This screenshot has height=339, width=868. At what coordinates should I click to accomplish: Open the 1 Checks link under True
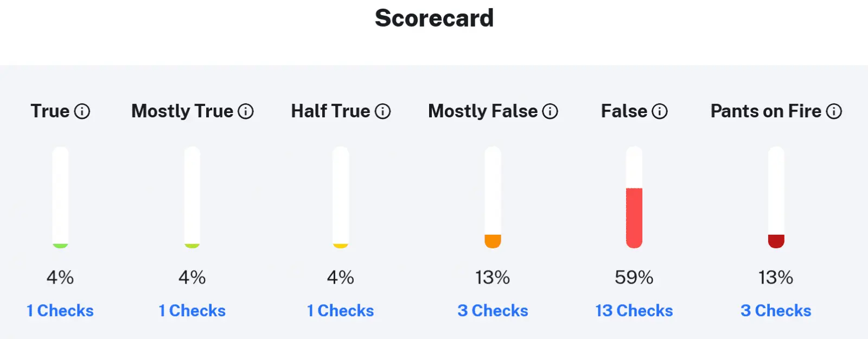pyautogui.click(x=60, y=311)
